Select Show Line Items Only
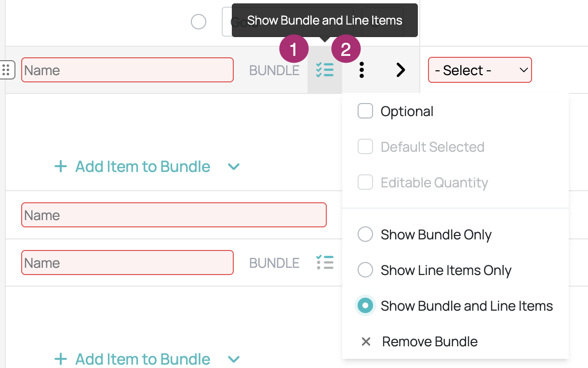The height and width of the screenshot is (368, 588). [365, 270]
